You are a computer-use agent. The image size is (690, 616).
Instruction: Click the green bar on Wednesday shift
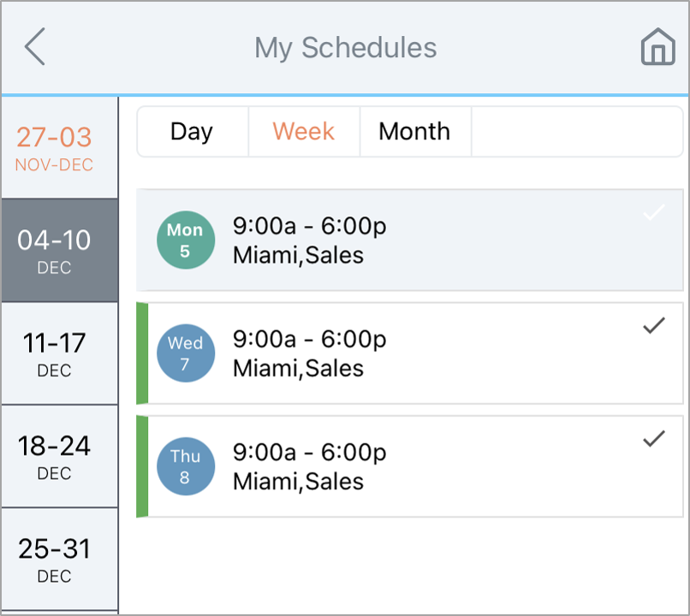click(142, 353)
